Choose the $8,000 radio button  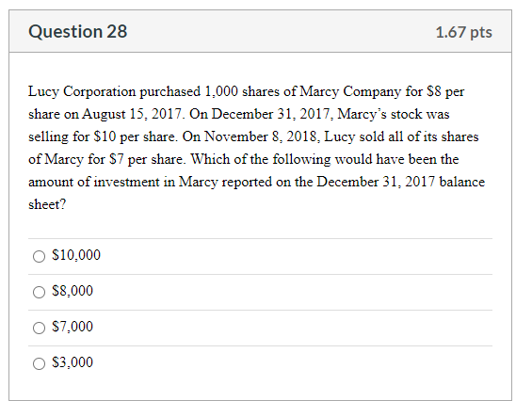39,292
